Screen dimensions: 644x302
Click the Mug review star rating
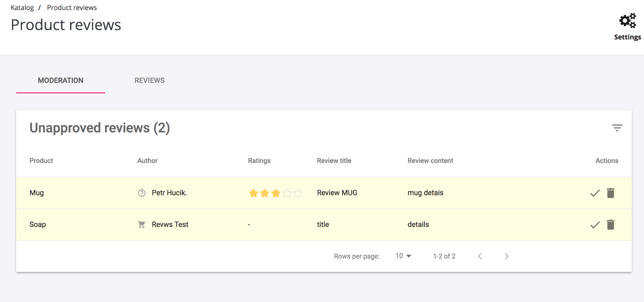pyautogui.click(x=276, y=193)
